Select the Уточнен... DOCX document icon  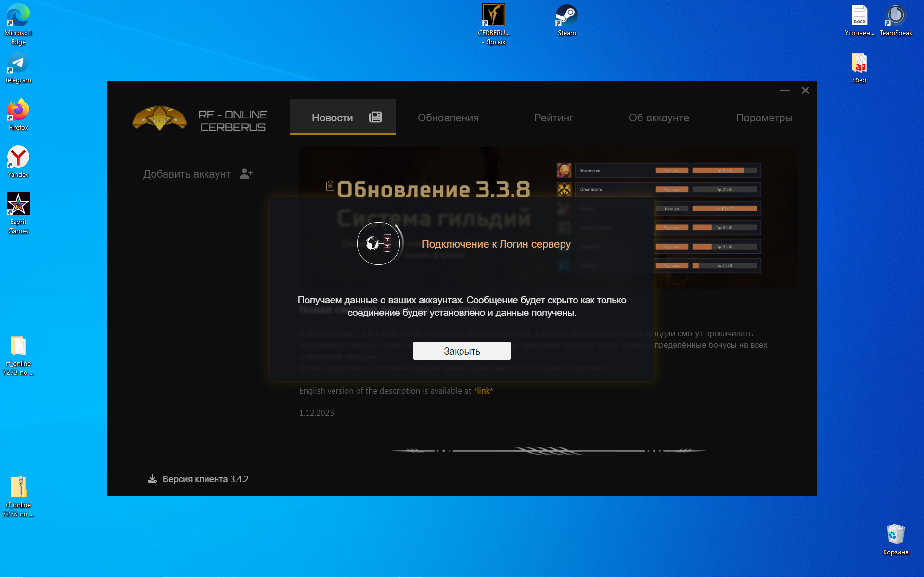(860, 20)
